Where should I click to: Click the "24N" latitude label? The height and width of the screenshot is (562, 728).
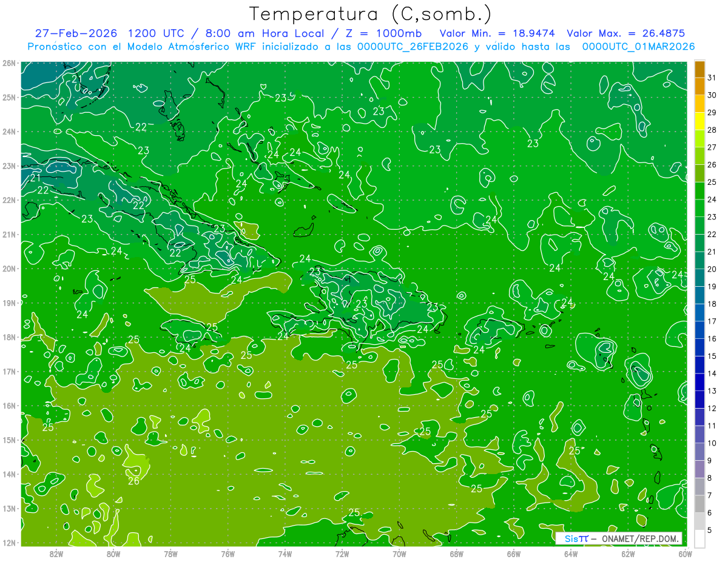point(8,132)
